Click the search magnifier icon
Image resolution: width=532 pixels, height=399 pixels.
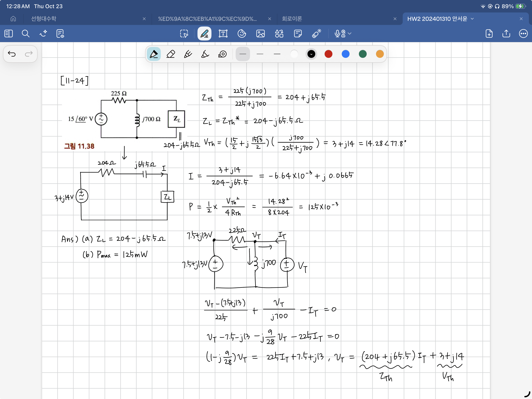26,34
